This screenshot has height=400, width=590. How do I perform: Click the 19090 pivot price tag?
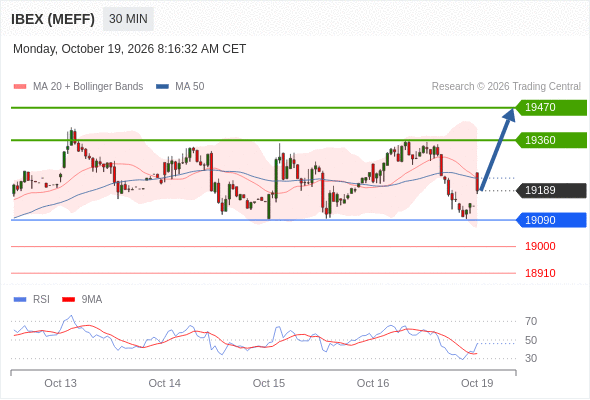point(551,220)
